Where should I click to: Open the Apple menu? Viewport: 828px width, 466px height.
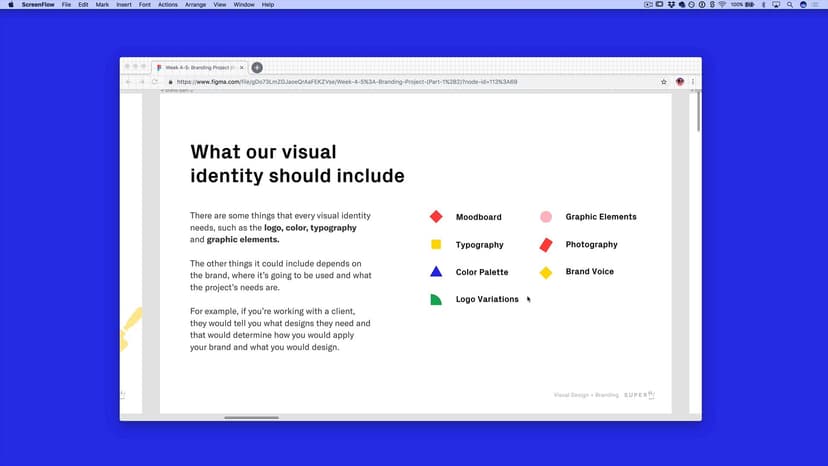pos(10,5)
